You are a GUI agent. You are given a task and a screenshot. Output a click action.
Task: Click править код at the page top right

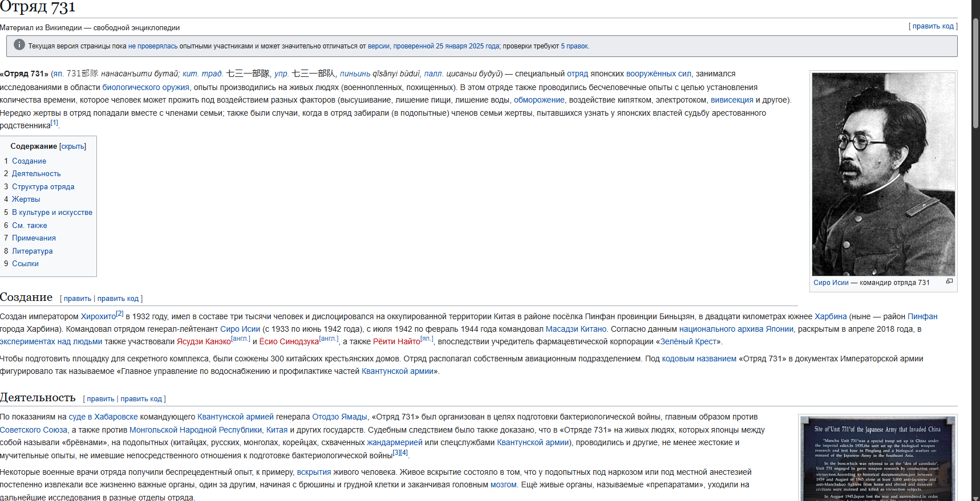click(933, 26)
